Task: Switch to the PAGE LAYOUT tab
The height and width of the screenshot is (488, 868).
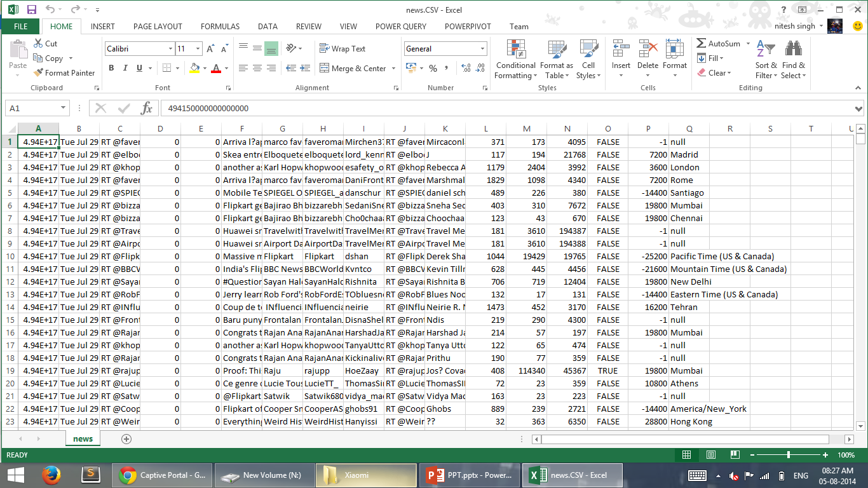Action: [x=158, y=27]
